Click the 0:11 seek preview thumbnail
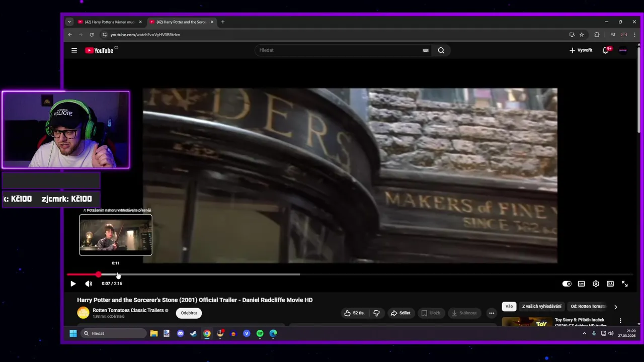 116,235
